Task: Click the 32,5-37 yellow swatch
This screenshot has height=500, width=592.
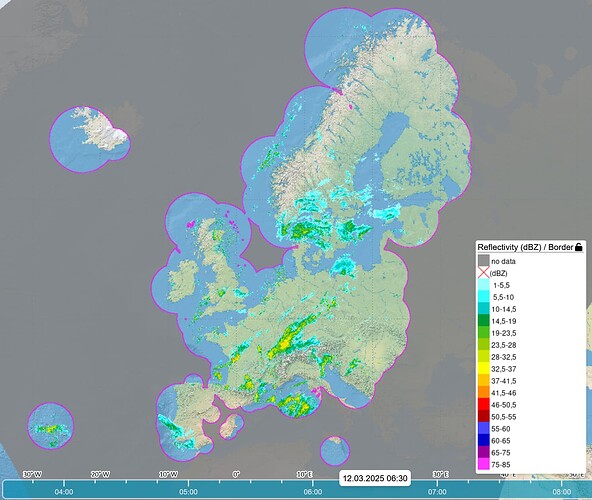Action: click(x=484, y=369)
